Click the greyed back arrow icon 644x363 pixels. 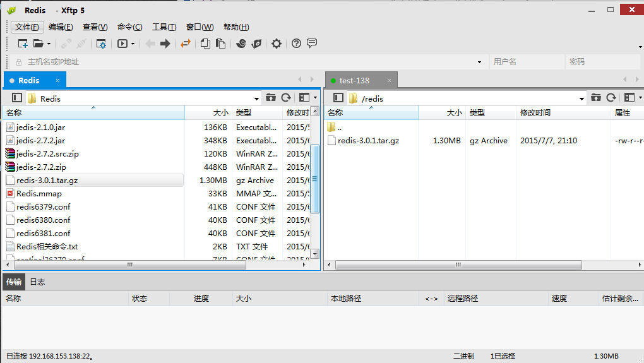click(x=150, y=44)
